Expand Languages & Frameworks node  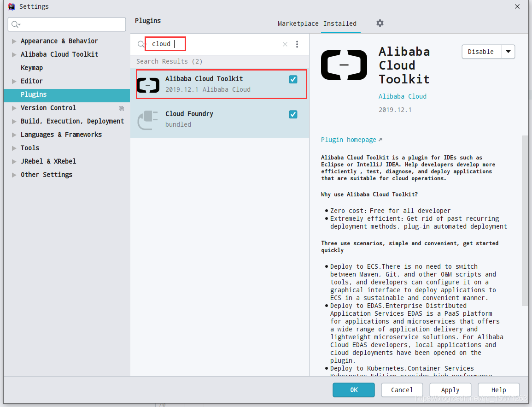tap(14, 135)
